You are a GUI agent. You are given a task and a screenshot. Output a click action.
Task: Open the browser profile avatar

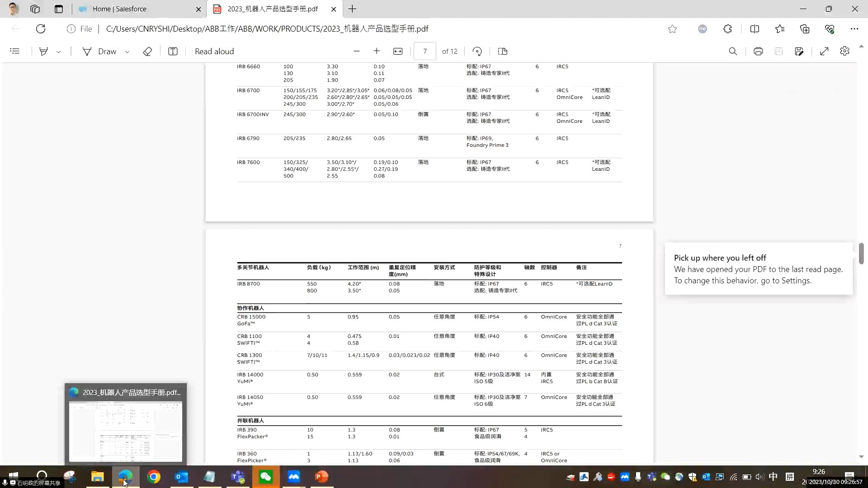click(x=13, y=9)
